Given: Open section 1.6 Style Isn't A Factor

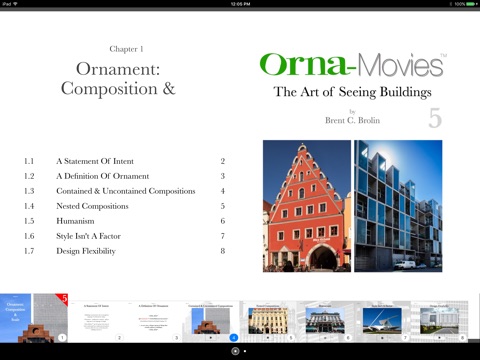Looking at the screenshot, I should pyautogui.click(x=124, y=236).
